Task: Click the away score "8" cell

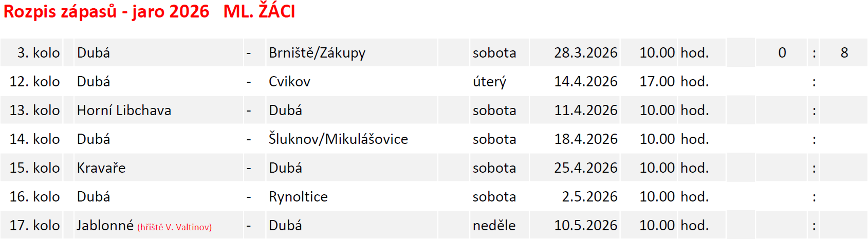Action: pyautogui.click(x=844, y=53)
